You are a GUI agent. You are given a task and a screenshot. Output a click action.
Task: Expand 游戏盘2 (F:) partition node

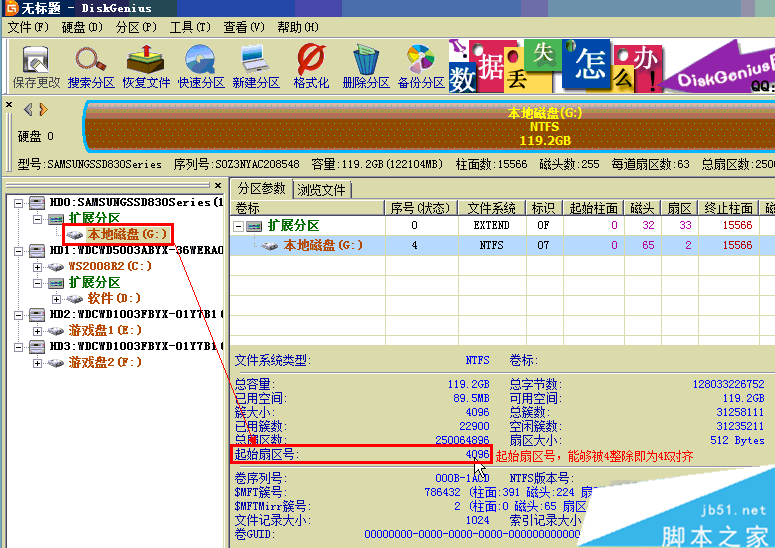click(x=37, y=363)
